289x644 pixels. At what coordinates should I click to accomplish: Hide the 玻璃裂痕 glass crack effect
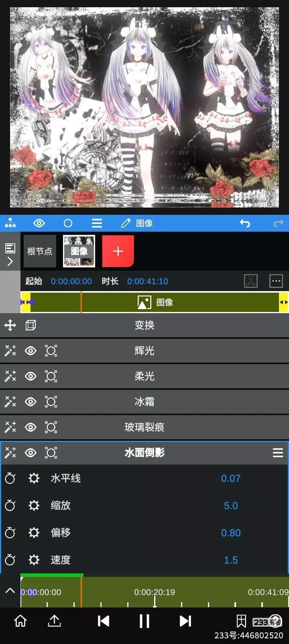pos(31,427)
